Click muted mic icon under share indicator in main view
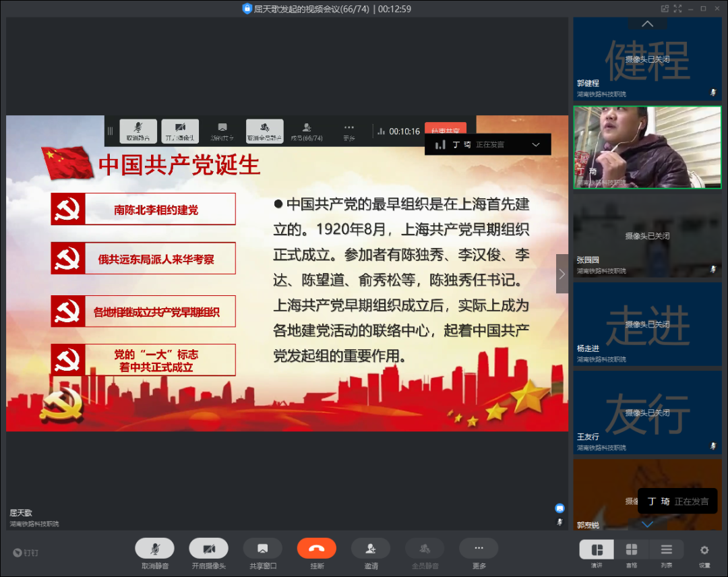This screenshot has height=577, width=728. tap(560, 522)
